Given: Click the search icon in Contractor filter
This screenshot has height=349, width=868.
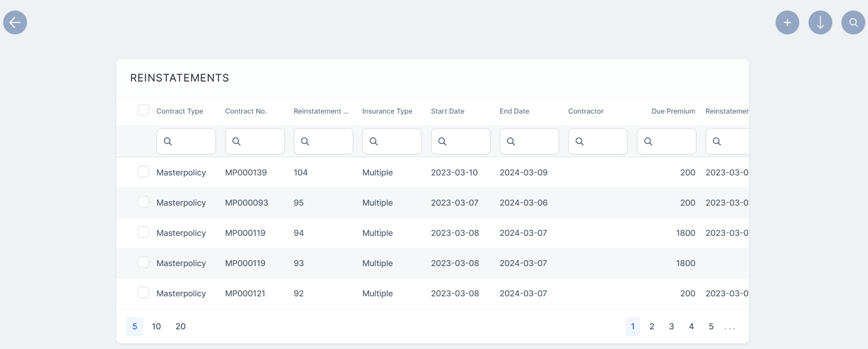Looking at the screenshot, I should (580, 142).
